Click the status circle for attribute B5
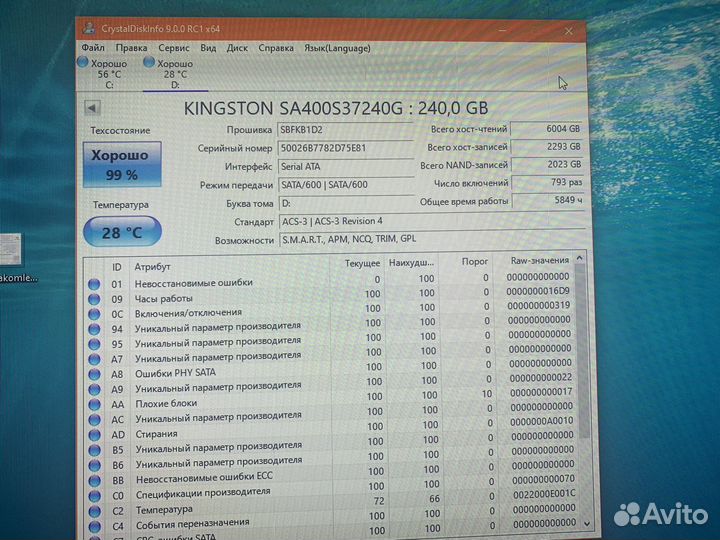The width and height of the screenshot is (720, 540). [x=95, y=450]
